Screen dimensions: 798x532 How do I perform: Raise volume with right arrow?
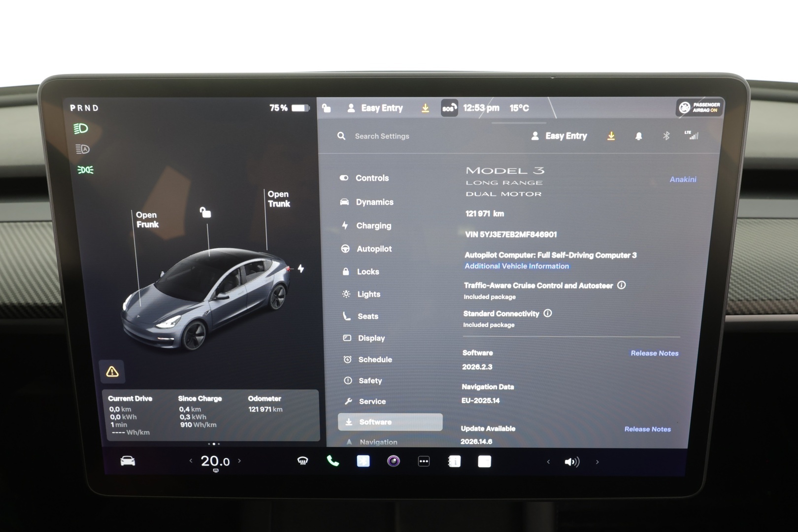598,462
